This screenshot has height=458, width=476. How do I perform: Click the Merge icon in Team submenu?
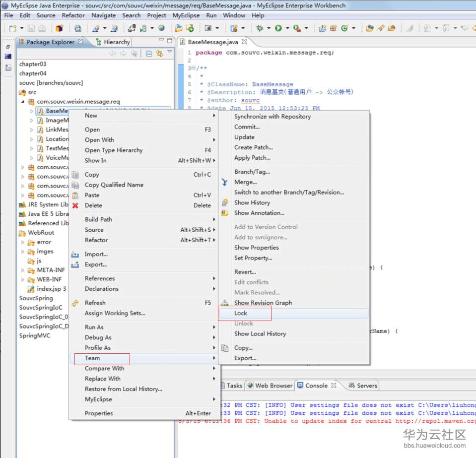coord(224,182)
